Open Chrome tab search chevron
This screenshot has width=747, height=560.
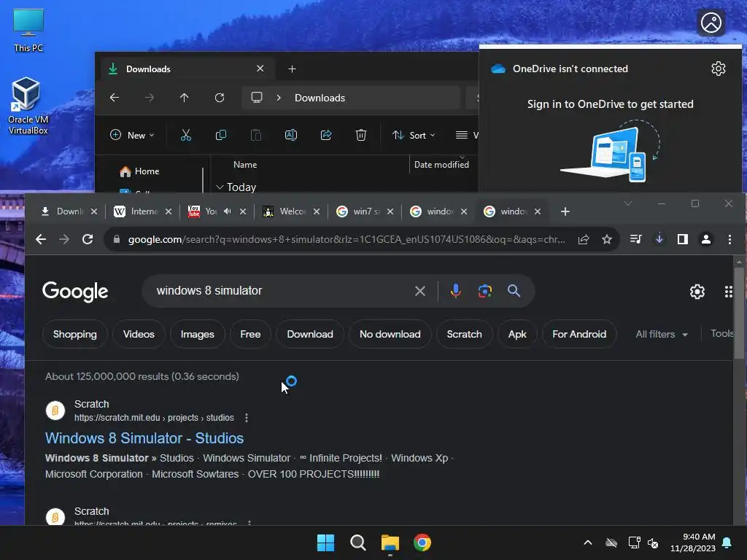[628, 204]
